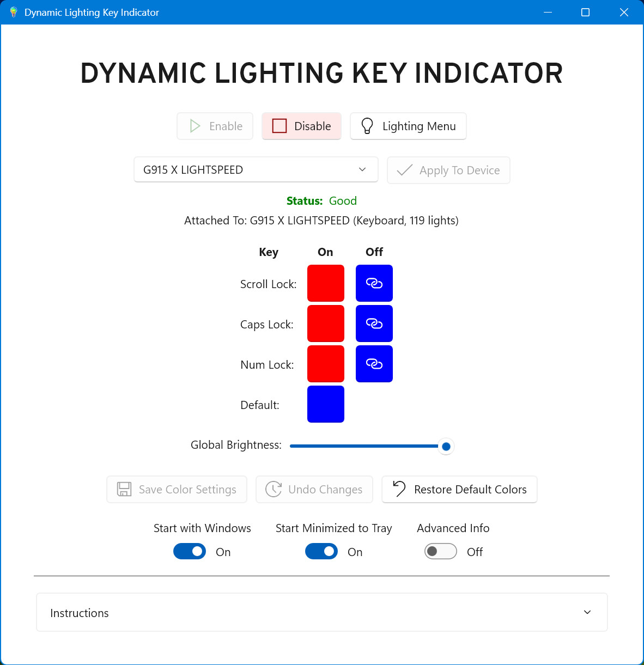
Task: Toggle the Start with Windows switch
Action: click(190, 552)
